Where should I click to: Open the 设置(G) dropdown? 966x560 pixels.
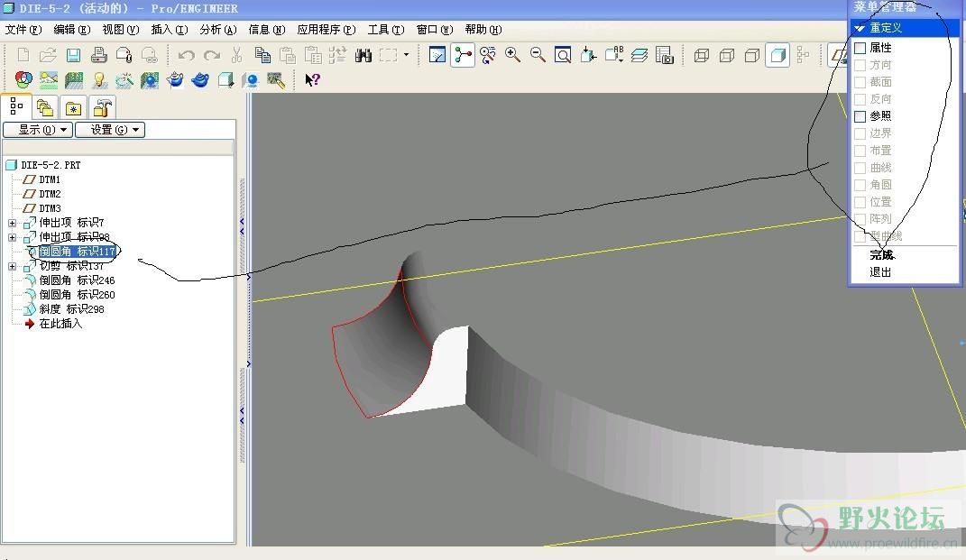click(x=110, y=130)
